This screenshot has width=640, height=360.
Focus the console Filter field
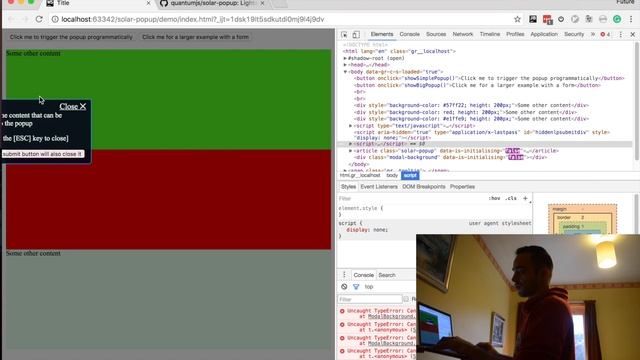[370, 299]
